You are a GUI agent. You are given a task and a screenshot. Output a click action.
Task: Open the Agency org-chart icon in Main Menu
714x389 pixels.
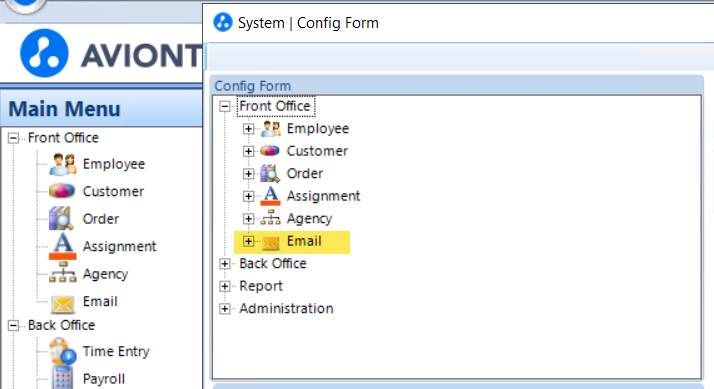[63, 272]
